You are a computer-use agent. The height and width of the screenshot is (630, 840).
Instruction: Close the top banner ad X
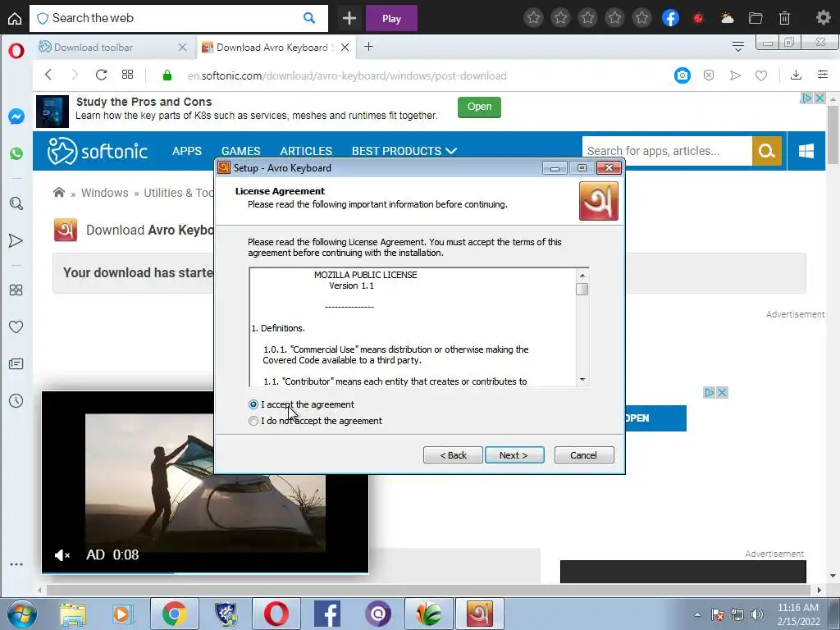pos(819,98)
